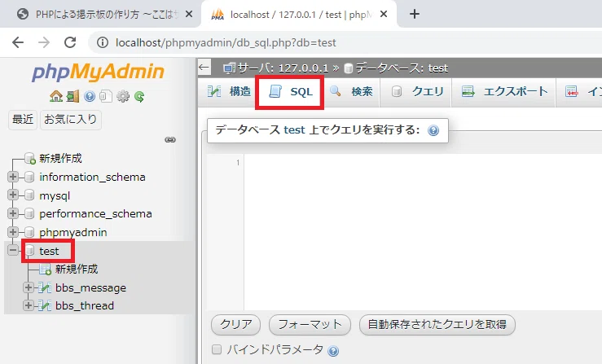
Task: Click the browser forward arrow
Action: (44, 42)
